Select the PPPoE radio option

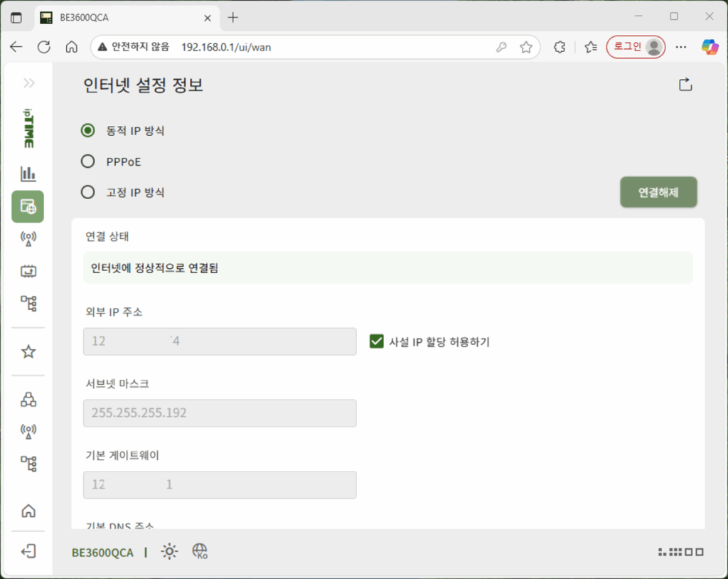(x=88, y=161)
